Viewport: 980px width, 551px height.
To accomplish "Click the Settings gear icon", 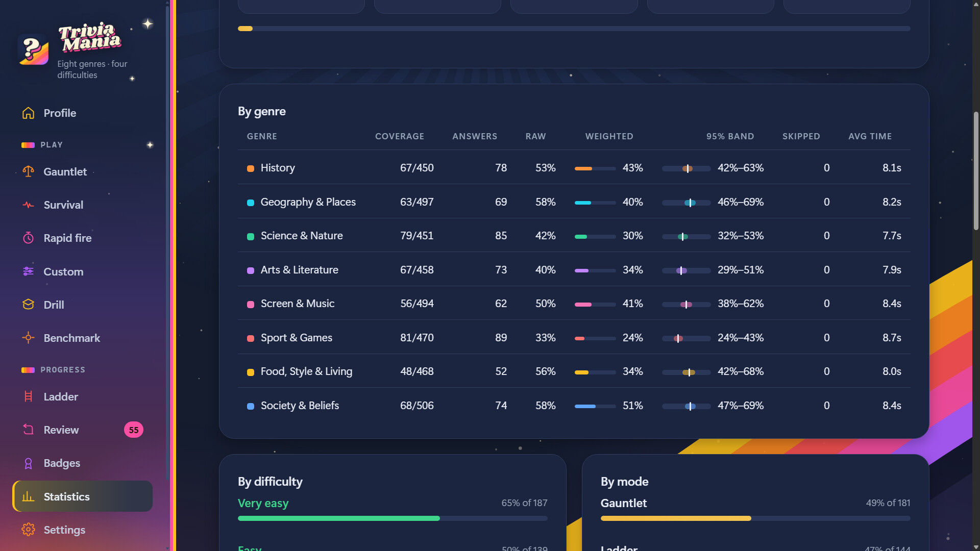I will tap(28, 530).
